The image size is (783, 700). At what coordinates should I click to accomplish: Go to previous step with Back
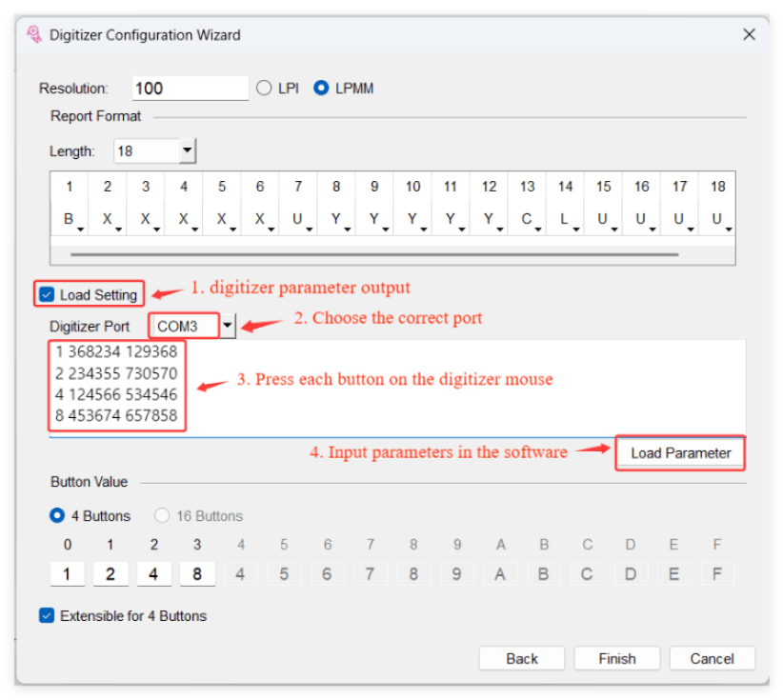tap(522, 658)
